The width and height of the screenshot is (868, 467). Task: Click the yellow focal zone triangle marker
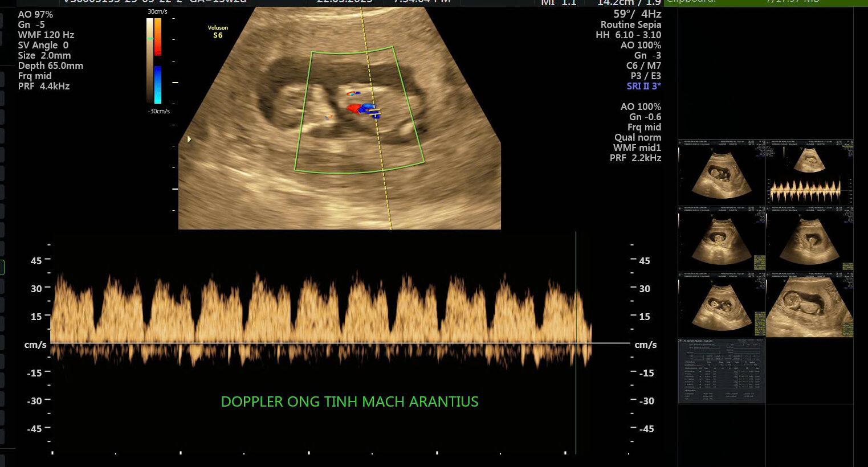point(190,139)
